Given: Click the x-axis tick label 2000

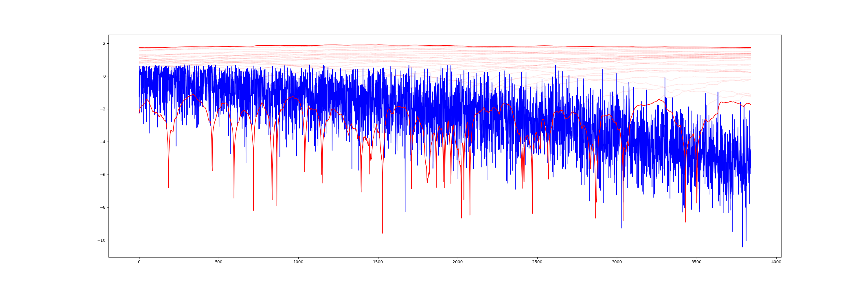Looking at the screenshot, I should tap(458, 262).
